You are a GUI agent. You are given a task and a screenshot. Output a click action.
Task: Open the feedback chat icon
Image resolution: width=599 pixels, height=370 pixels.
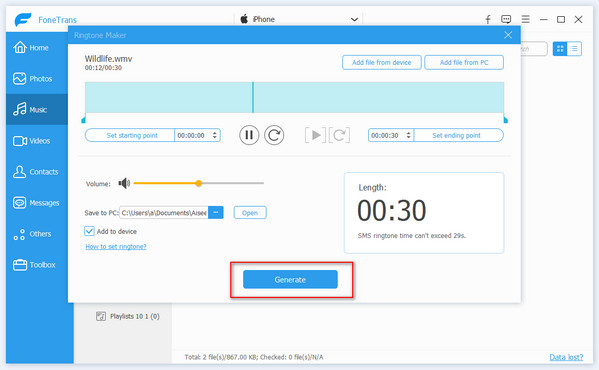click(506, 19)
